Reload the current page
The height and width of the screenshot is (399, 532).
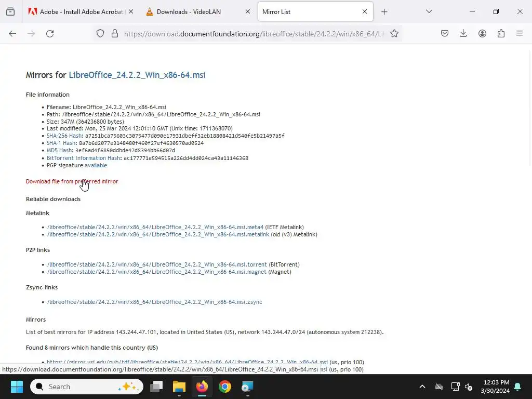tap(50, 34)
